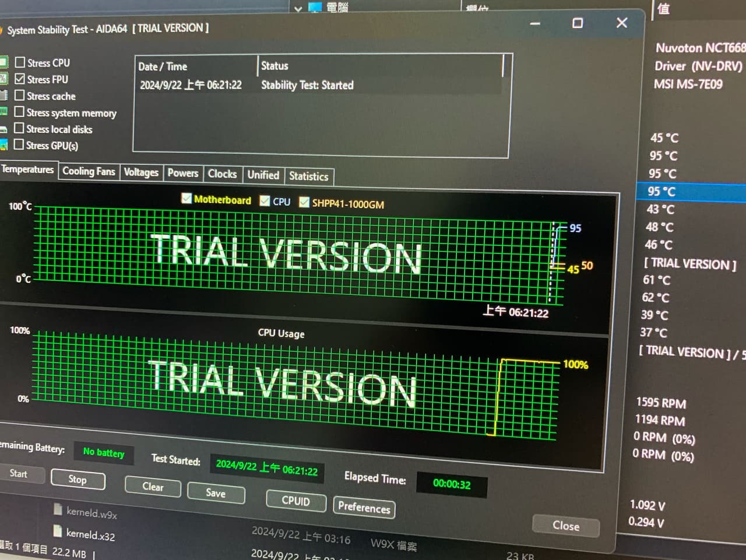Switch to the Cooling Fans tab
Screen dimensions: 746x560
(x=89, y=171)
